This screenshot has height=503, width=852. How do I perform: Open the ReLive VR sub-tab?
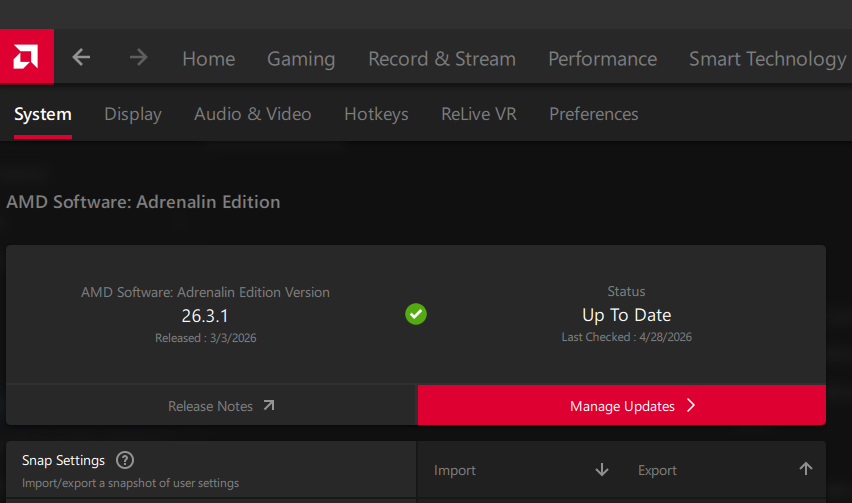[478, 114]
